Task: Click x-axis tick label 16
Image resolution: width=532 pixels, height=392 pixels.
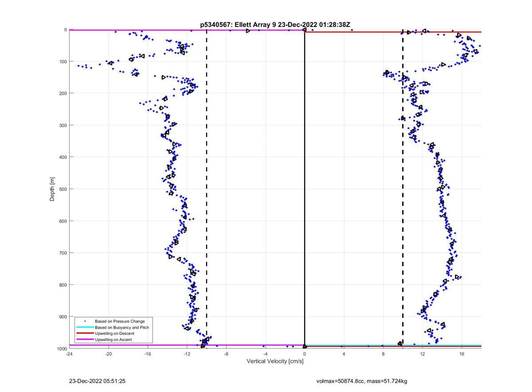Action: pos(462,354)
